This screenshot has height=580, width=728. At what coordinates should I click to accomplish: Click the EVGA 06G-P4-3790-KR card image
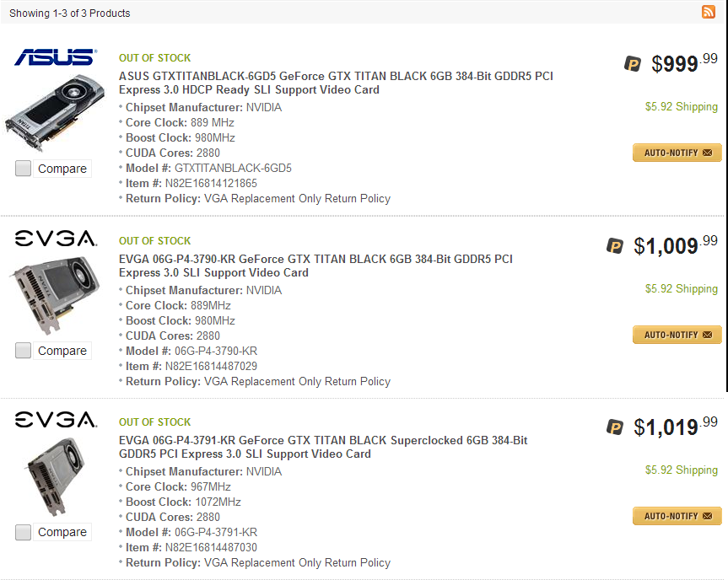tap(52, 295)
